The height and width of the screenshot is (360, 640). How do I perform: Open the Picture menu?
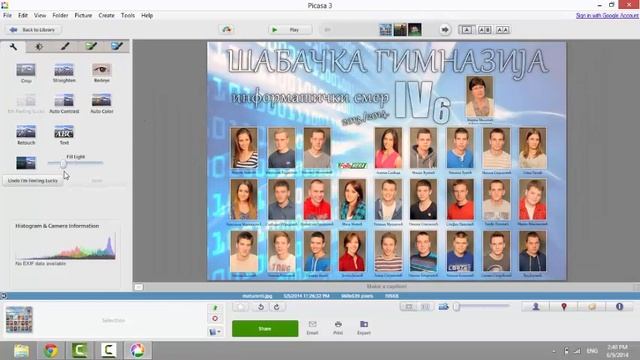pyautogui.click(x=83, y=15)
